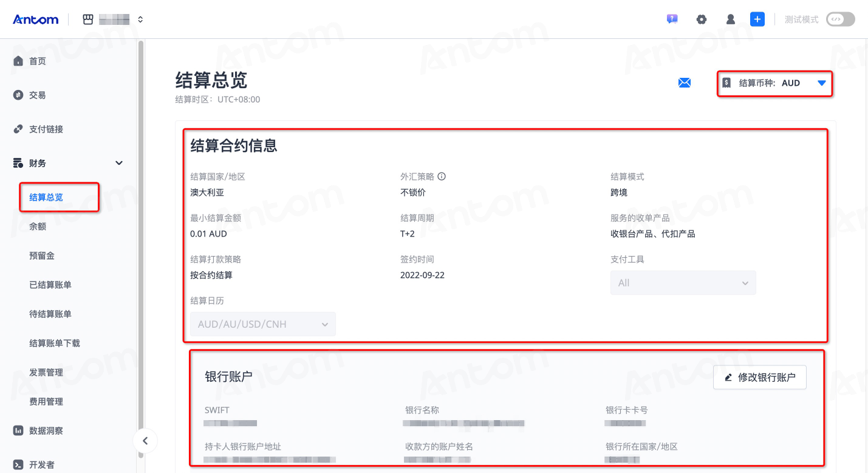Click the 收款方的账户姓名 label
Screen dimensions: 868x473
click(439, 446)
